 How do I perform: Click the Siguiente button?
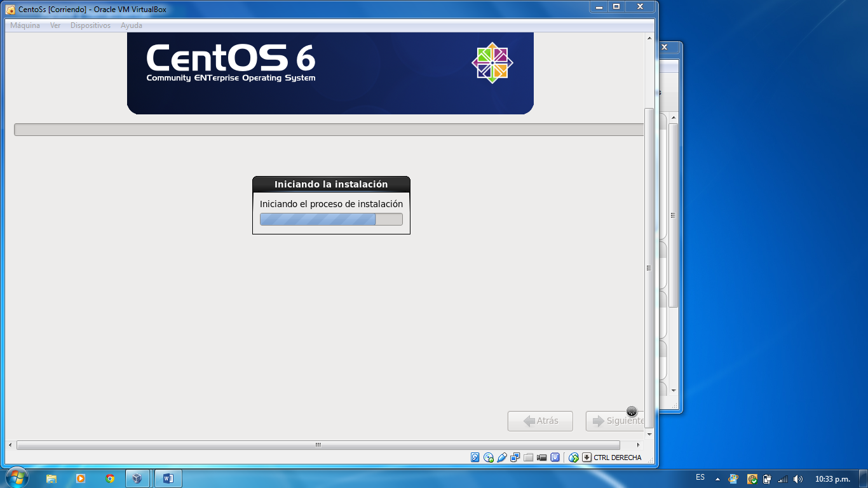[x=615, y=421]
